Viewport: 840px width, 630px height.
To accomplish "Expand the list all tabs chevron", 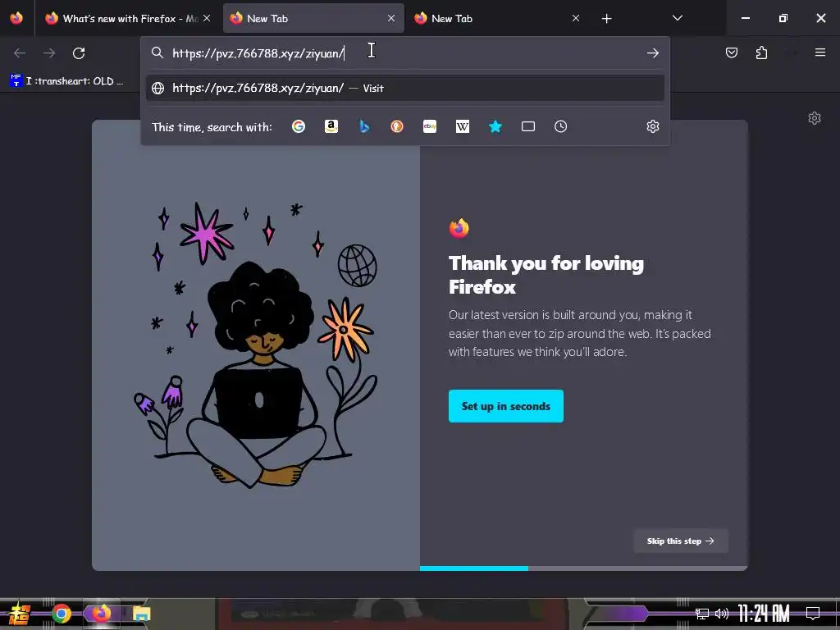I will [x=677, y=18].
